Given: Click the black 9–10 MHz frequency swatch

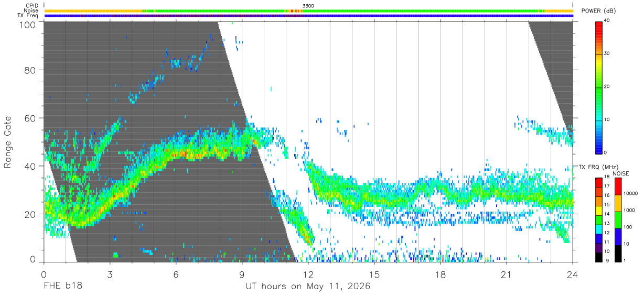Looking at the screenshot, I should (x=598, y=257).
